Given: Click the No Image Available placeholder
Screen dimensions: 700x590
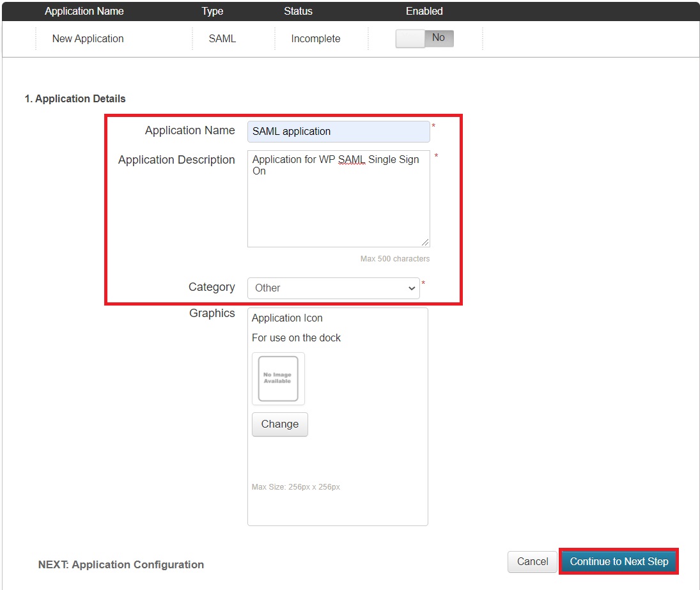Looking at the screenshot, I should tap(278, 378).
